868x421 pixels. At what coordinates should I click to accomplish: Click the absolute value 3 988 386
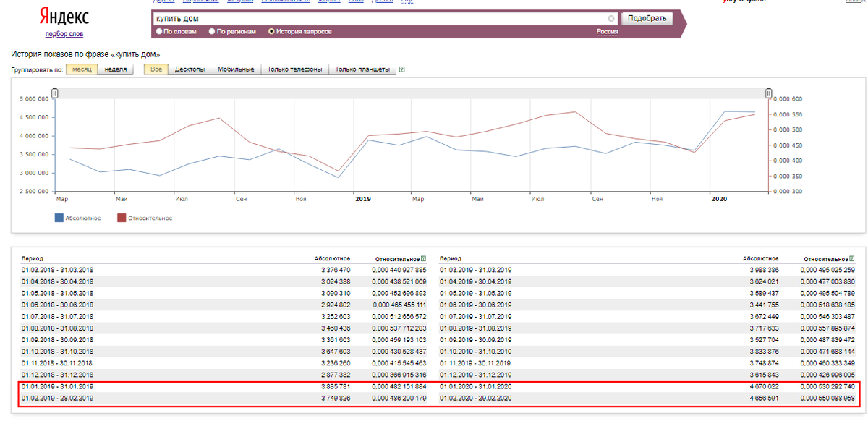(764, 270)
